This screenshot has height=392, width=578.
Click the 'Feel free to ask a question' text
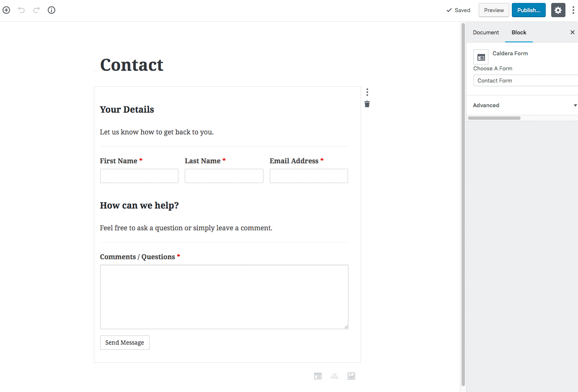186,228
